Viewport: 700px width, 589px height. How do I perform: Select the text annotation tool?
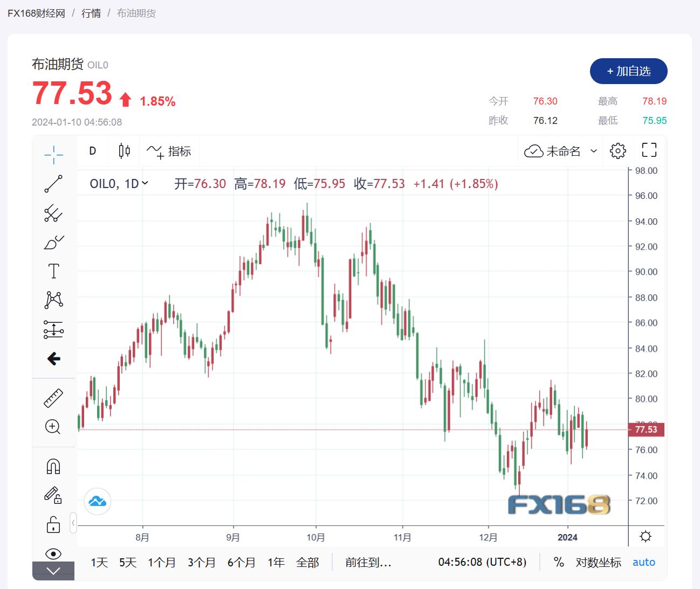[x=53, y=271]
